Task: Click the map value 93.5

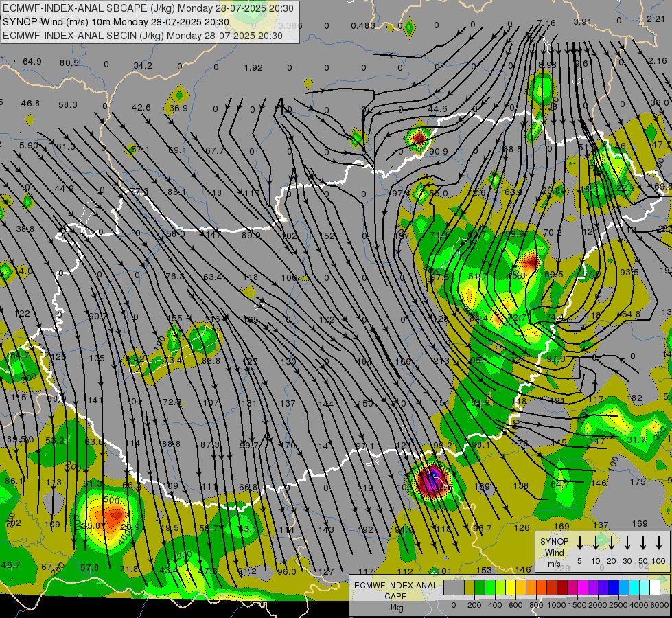Action: [x=629, y=273]
